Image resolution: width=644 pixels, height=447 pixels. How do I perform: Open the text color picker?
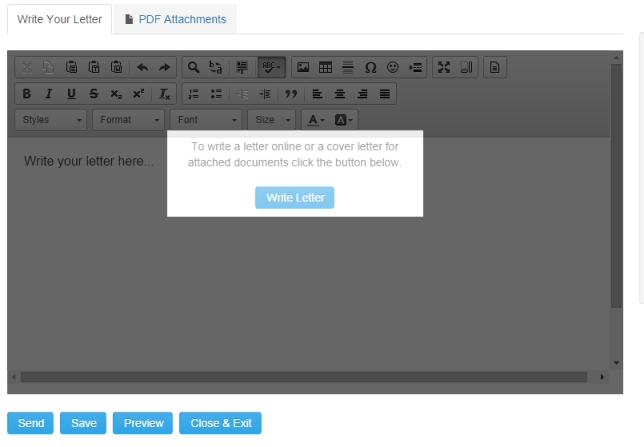click(x=316, y=120)
